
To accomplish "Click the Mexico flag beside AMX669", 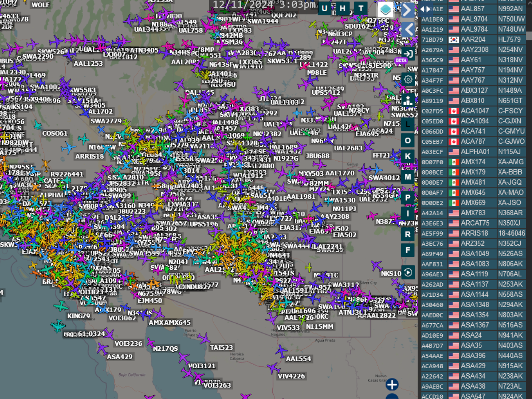I will coord(454,203).
